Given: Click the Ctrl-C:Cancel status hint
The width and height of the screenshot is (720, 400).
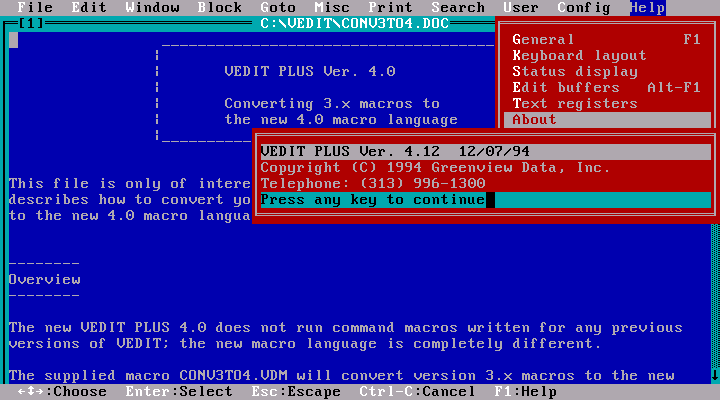Looking at the screenshot, I should (x=417, y=392).
